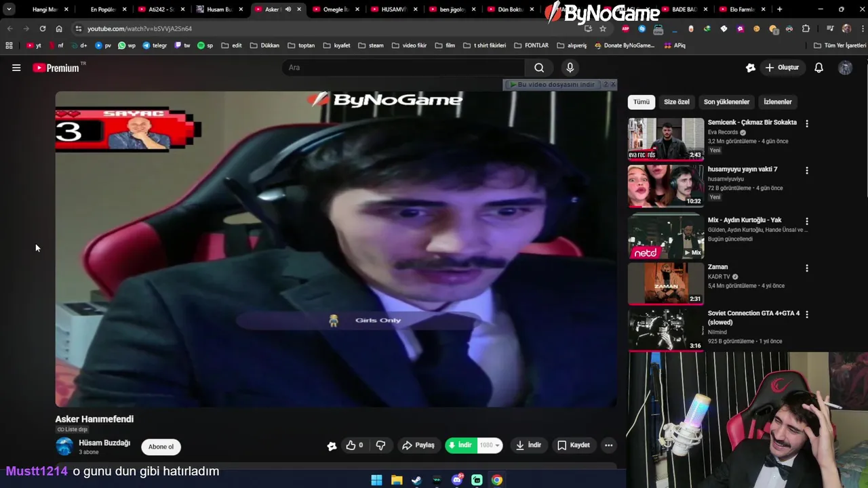
Task: Open a new browser tab
Action: pyautogui.click(x=780, y=9)
